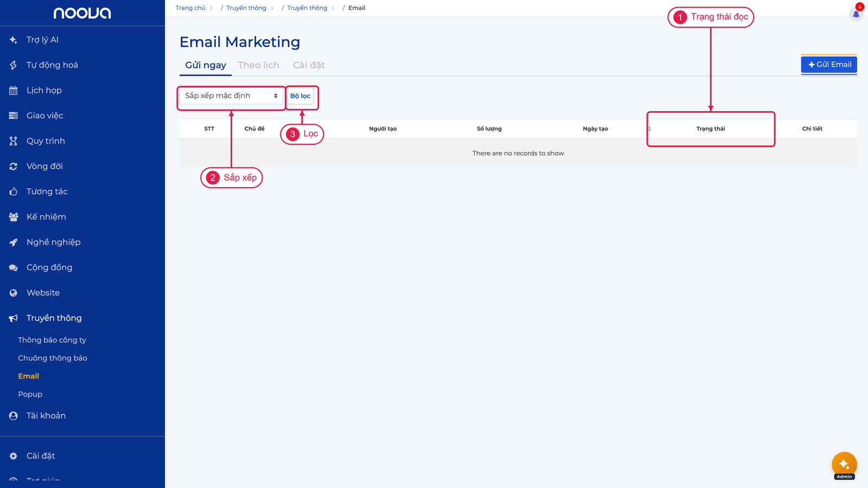
Task: Click the STT column header
Action: pyautogui.click(x=209, y=129)
